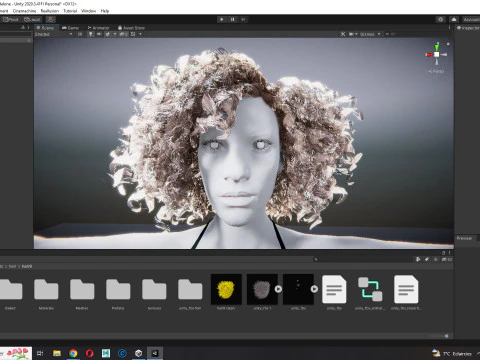Select the animator controller asset with teal arrows
Screen dimensions: 480x360
point(370,289)
